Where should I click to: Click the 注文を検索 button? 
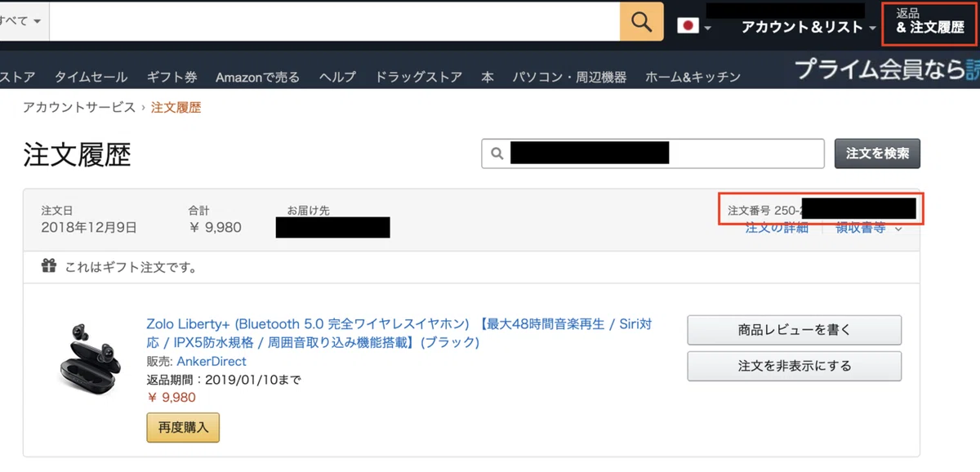tap(877, 154)
